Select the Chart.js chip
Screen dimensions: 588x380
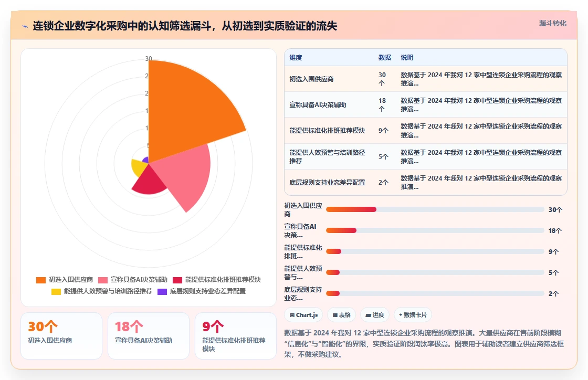click(304, 315)
